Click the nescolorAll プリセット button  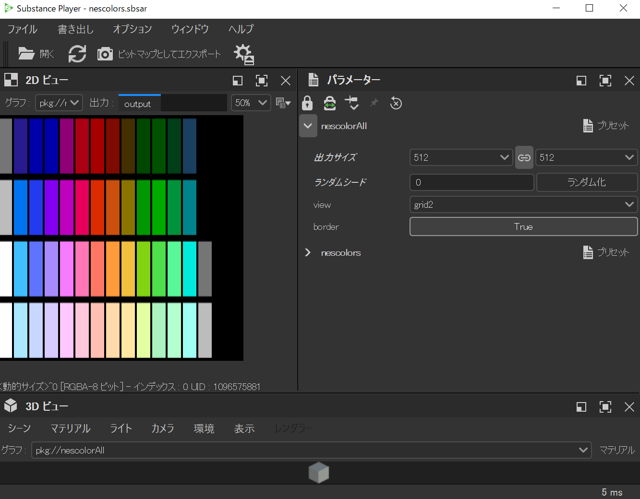tap(606, 126)
